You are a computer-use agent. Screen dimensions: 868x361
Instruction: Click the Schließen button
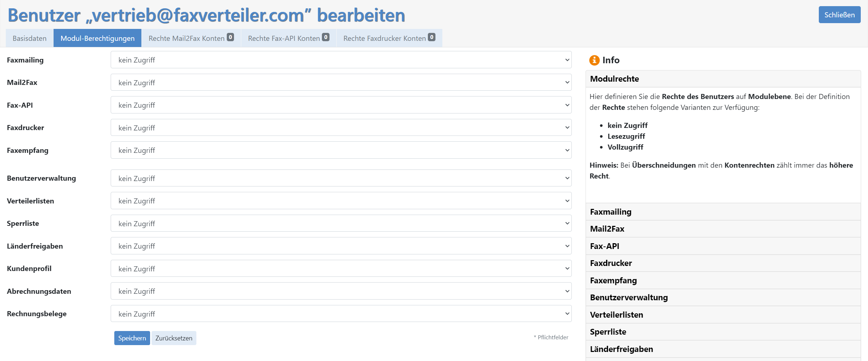[x=839, y=15]
